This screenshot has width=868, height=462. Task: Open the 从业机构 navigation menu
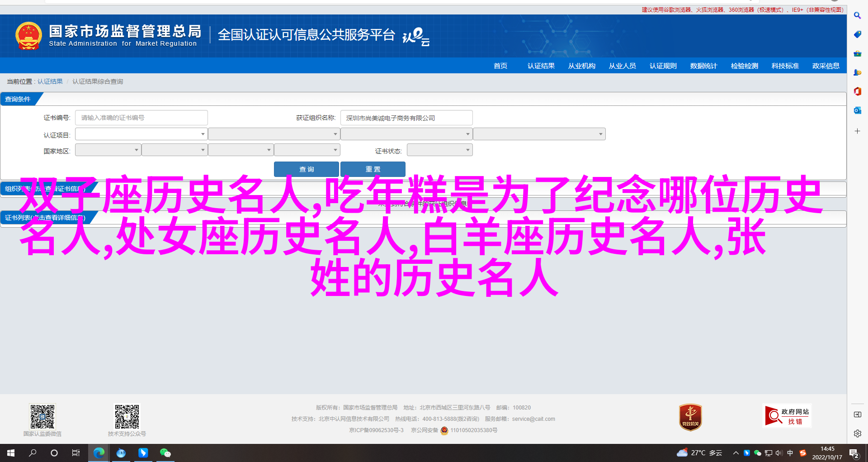click(581, 66)
